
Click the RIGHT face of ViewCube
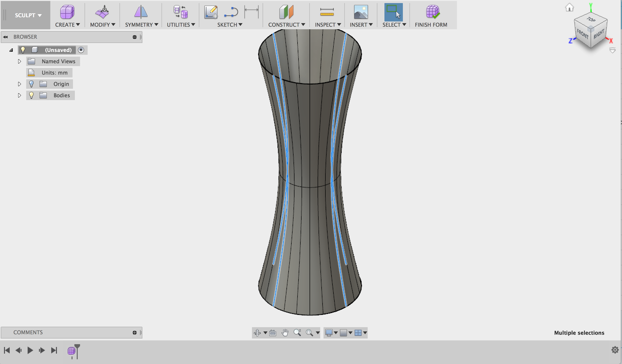pos(599,34)
